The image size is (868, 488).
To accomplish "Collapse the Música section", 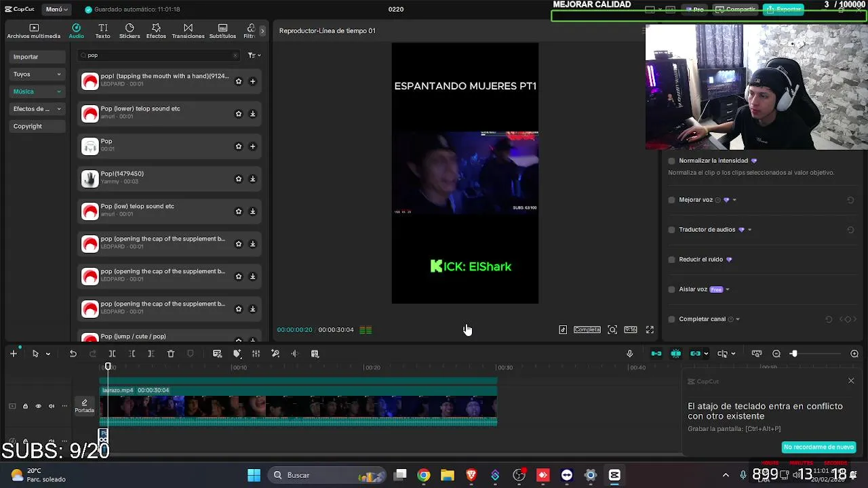I will click(37, 91).
